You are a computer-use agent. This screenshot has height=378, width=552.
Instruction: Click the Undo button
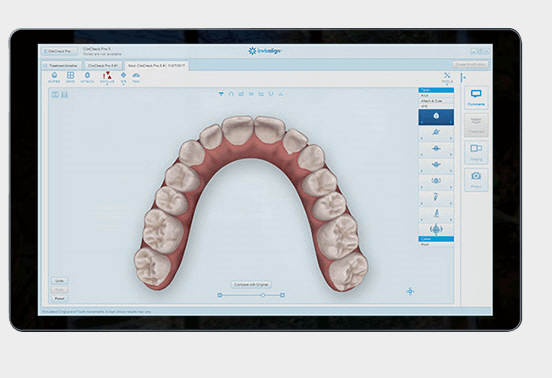tap(59, 281)
